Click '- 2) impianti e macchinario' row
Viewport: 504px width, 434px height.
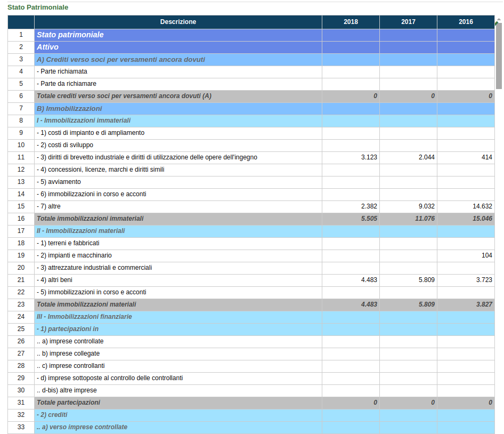click(x=251, y=255)
